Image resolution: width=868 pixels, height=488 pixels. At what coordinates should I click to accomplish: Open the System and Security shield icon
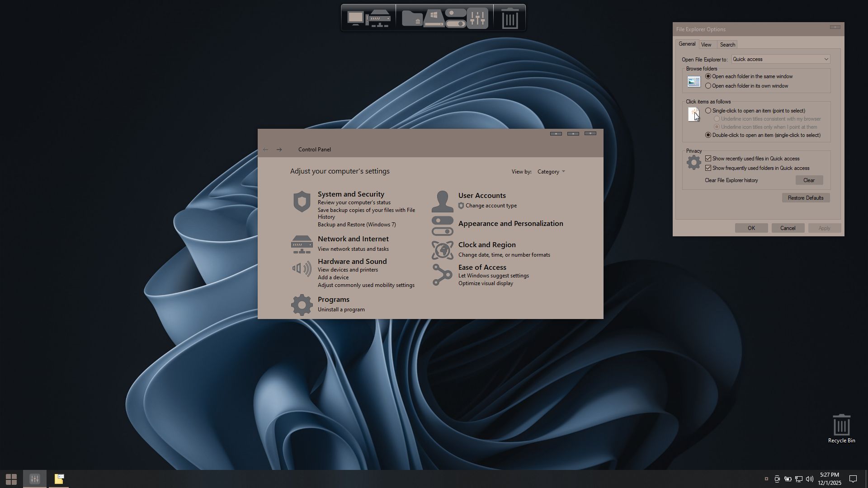302,202
